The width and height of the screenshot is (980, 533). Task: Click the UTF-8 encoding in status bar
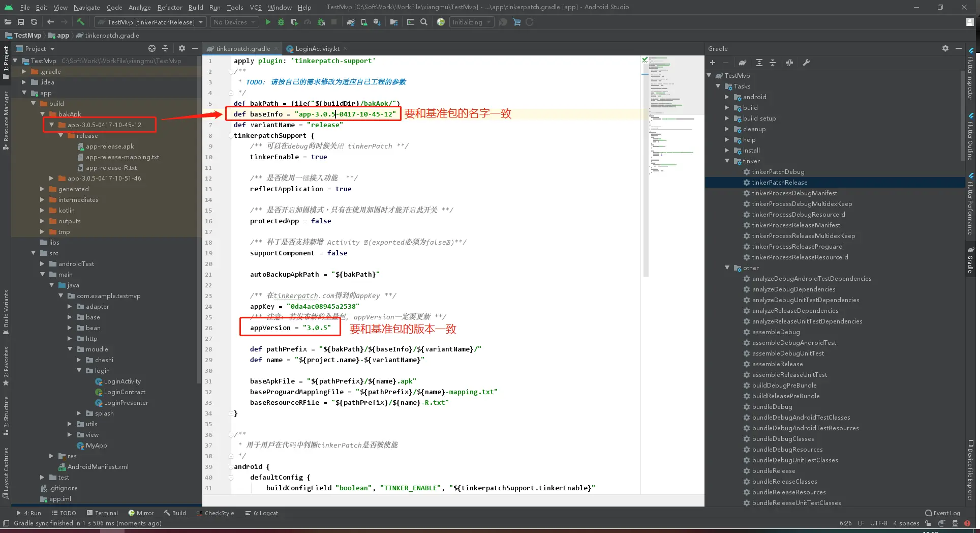[x=878, y=523]
